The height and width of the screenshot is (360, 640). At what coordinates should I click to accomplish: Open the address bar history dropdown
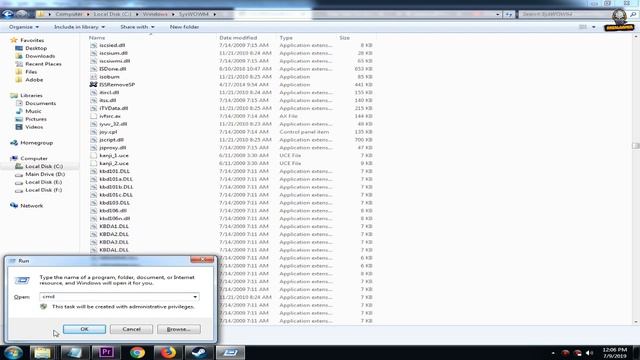pyautogui.click(x=498, y=14)
